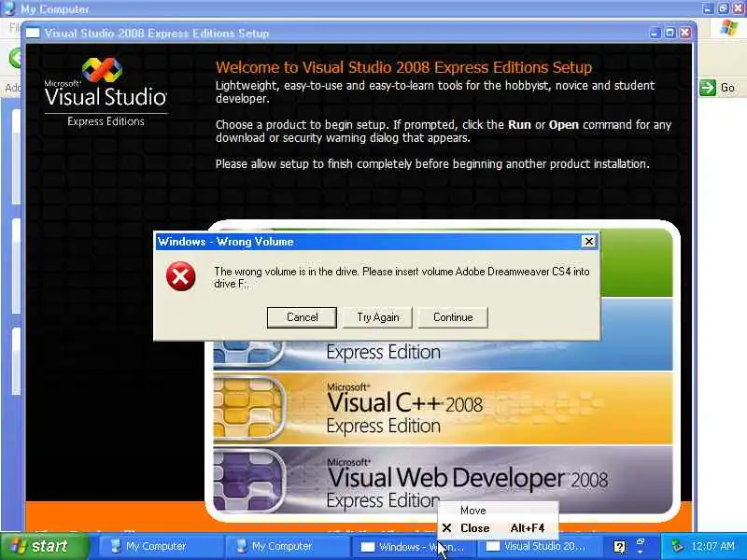747x560 pixels.
Task: Click the Try Again button
Action: [378, 317]
